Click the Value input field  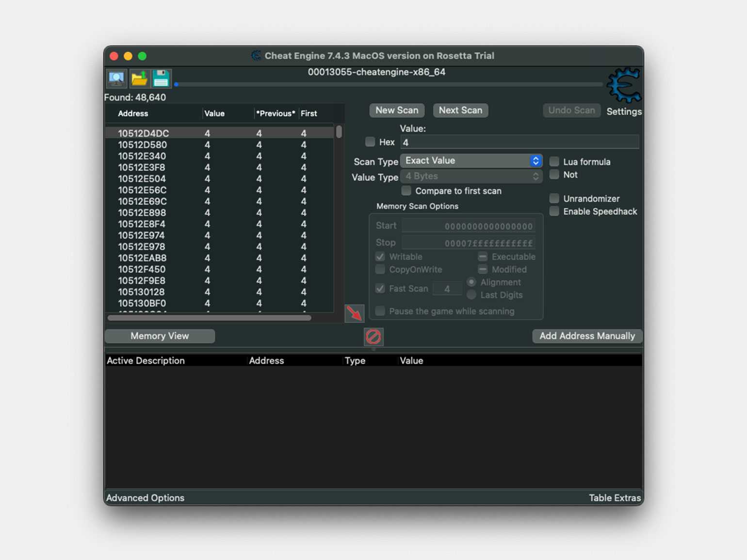pos(519,143)
